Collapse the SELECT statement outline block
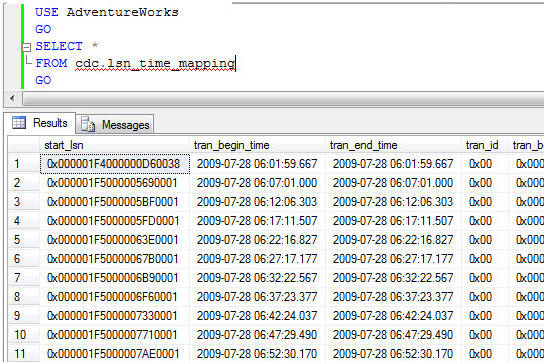 pyautogui.click(x=26, y=47)
